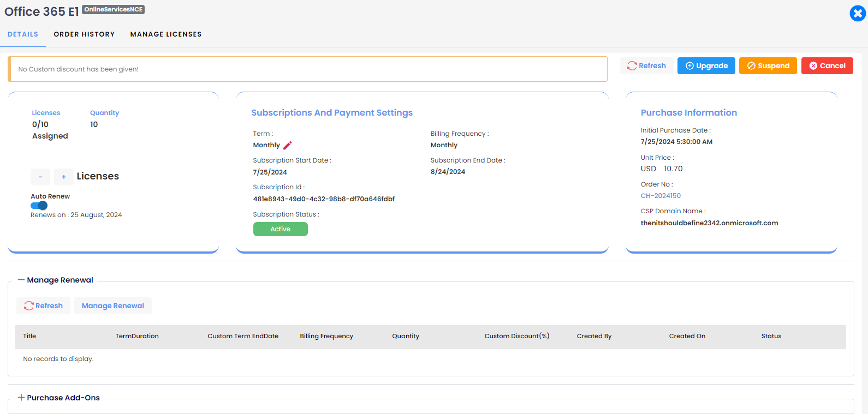Increase licenses with the plus button
868x414 pixels.
pyautogui.click(x=64, y=177)
